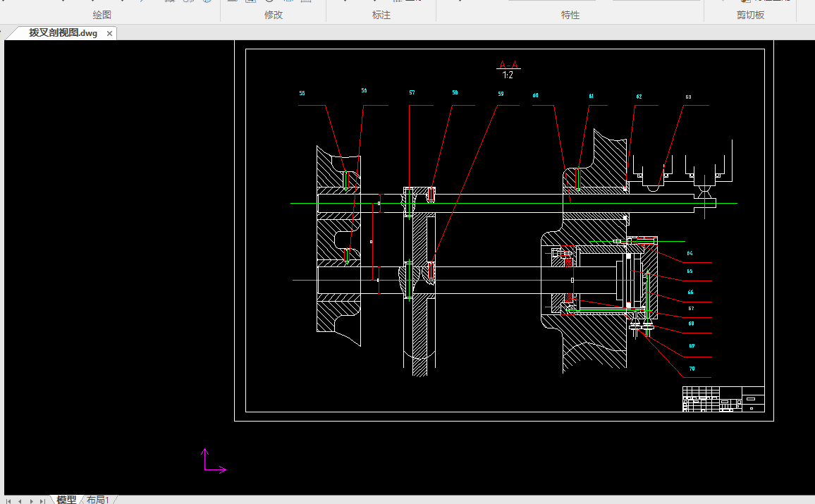Go to next layout tab arrow
This screenshot has width=815, height=504.
click(x=31, y=501)
